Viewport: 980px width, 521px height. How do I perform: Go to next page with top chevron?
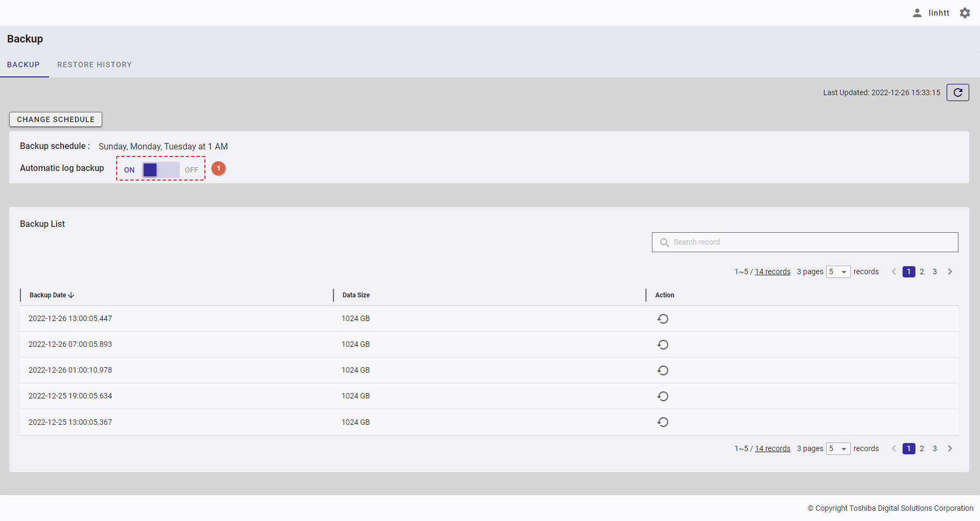pos(950,272)
